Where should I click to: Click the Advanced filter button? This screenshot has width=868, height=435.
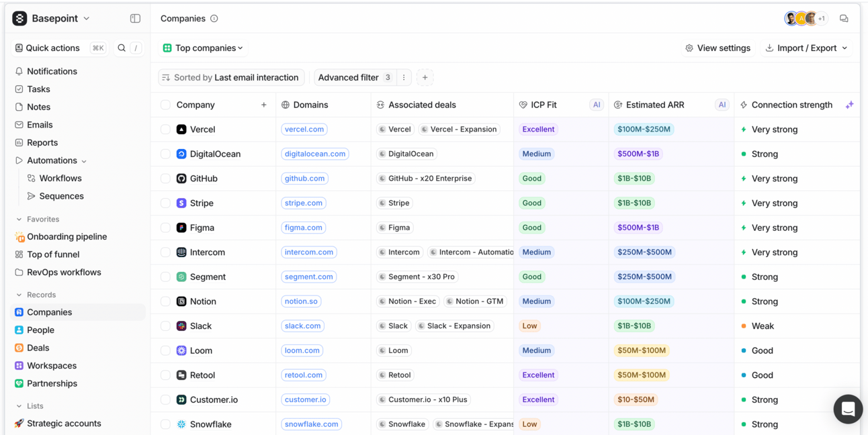coord(355,77)
